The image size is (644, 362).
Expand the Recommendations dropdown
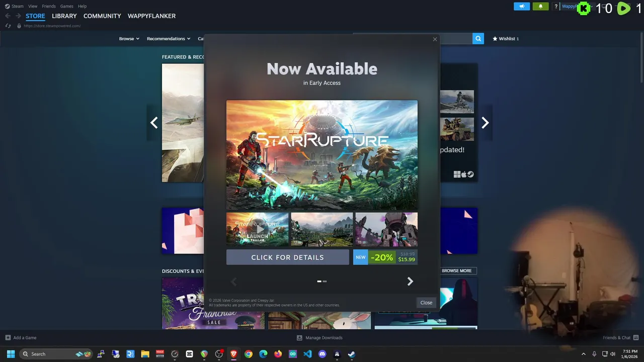[x=169, y=39]
